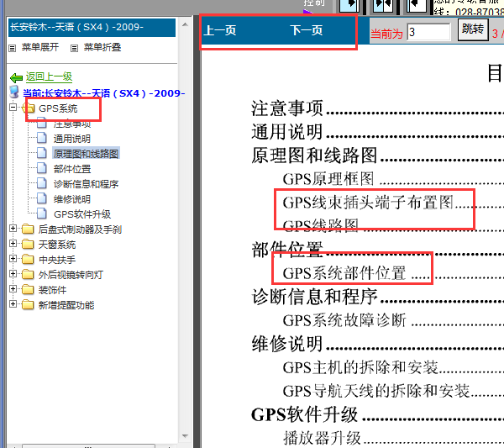Click GPS主机的拆除和安装 in the contents
Image resolution: width=504 pixels, height=448 pixels.
click(x=360, y=367)
